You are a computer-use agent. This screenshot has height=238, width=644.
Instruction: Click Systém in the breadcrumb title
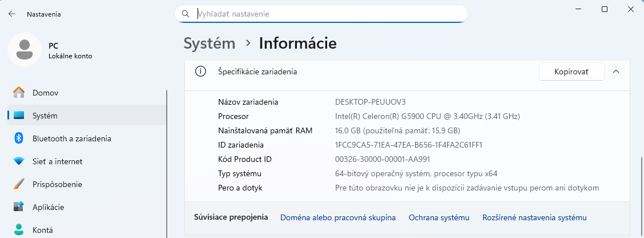pos(210,43)
